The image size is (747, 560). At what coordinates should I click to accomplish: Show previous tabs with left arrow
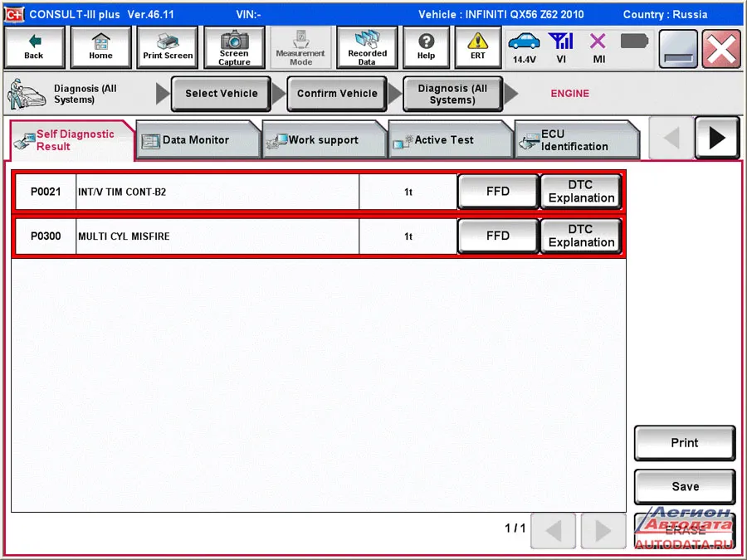[671, 138]
